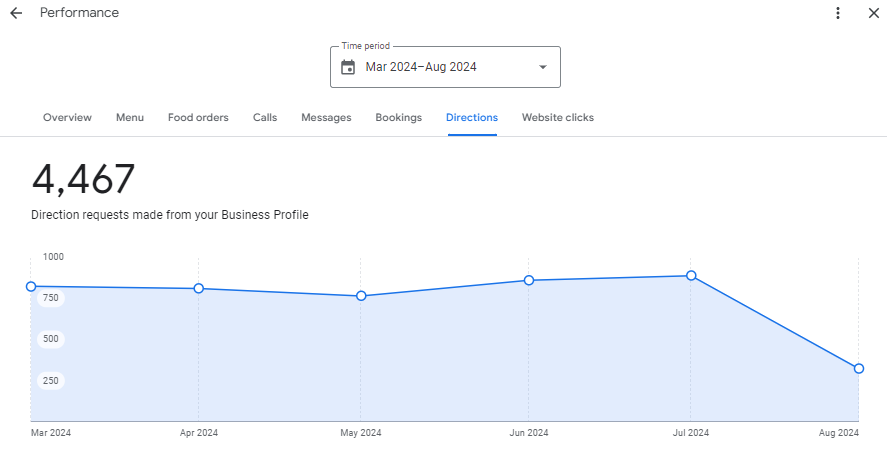Switch to the Menu tab
Viewport: 887px width, 470px height.
(130, 117)
